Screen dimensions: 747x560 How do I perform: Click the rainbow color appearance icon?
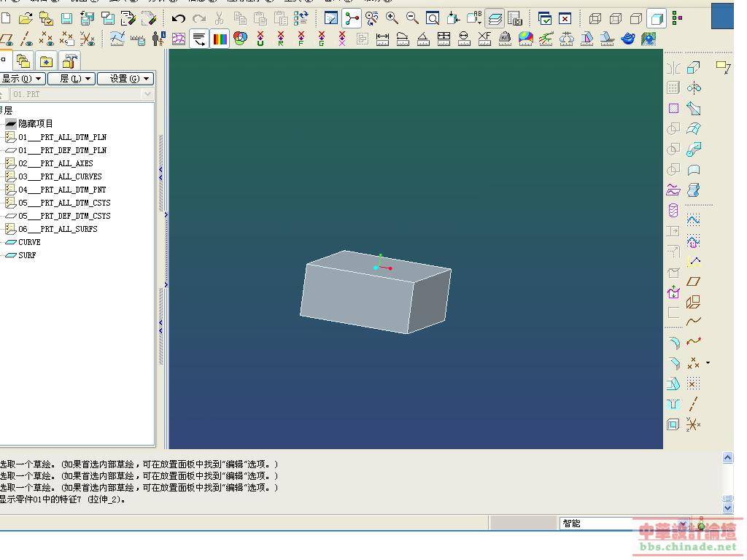[220, 39]
